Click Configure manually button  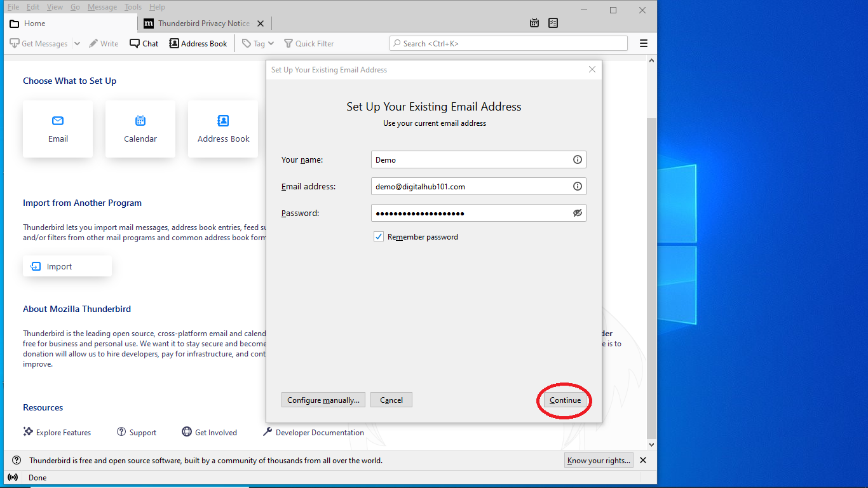point(323,400)
